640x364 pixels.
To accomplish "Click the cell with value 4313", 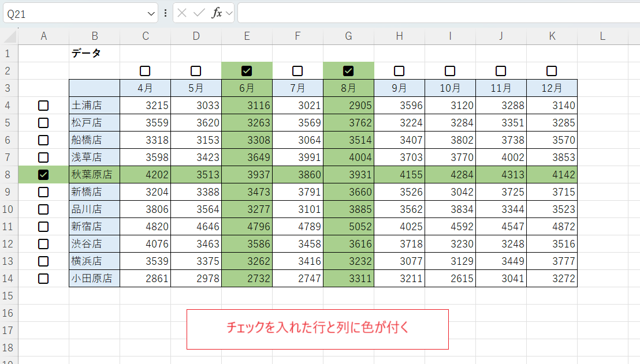I will [x=501, y=175].
